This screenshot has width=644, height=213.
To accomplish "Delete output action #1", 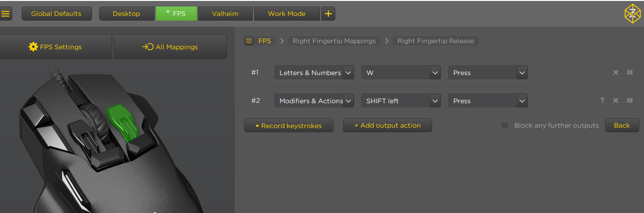I will coord(615,73).
